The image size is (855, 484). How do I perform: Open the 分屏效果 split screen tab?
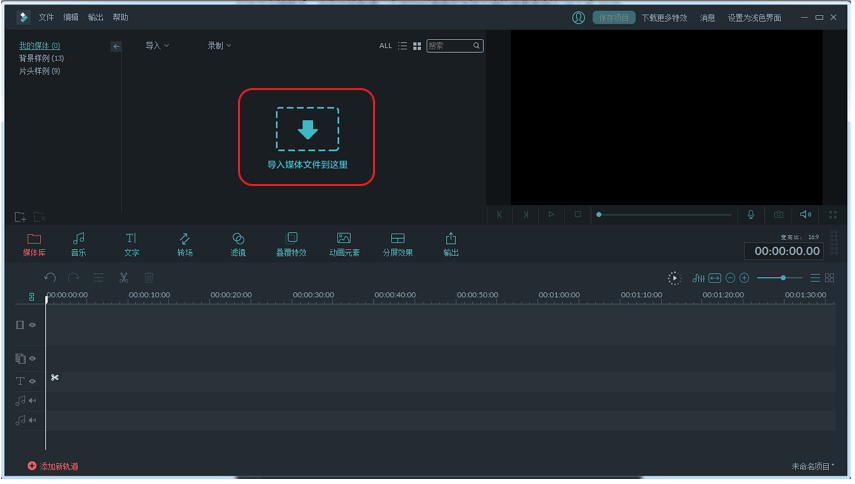398,245
